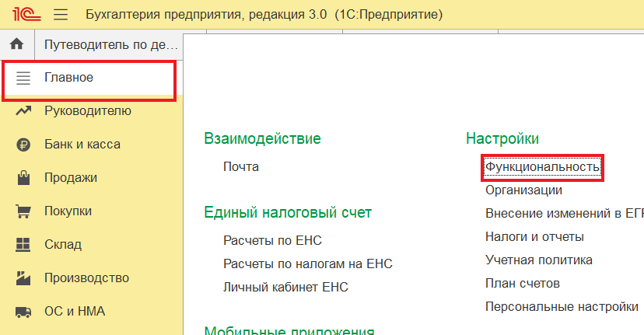Click the grid icon for Склад
Screen dimensions: 644x335
tap(23, 245)
